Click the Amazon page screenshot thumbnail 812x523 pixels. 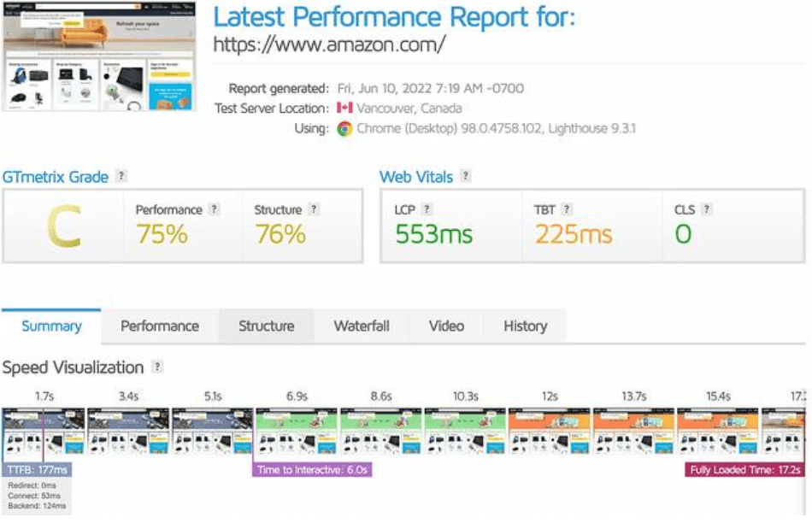[99, 56]
